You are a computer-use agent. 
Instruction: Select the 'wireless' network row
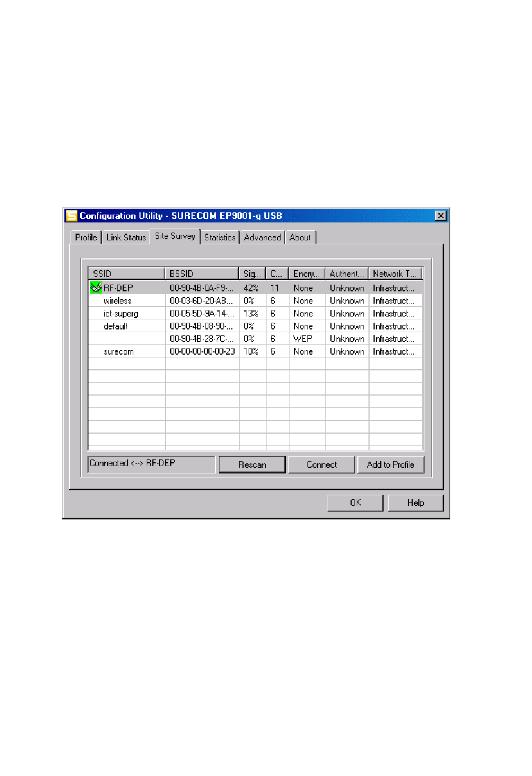click(118, 301)
